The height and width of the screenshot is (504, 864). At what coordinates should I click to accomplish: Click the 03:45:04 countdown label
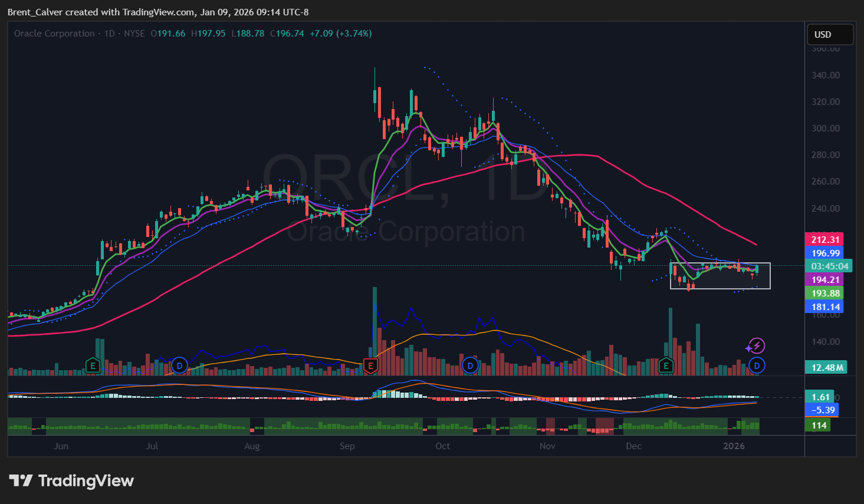point(829,266)
